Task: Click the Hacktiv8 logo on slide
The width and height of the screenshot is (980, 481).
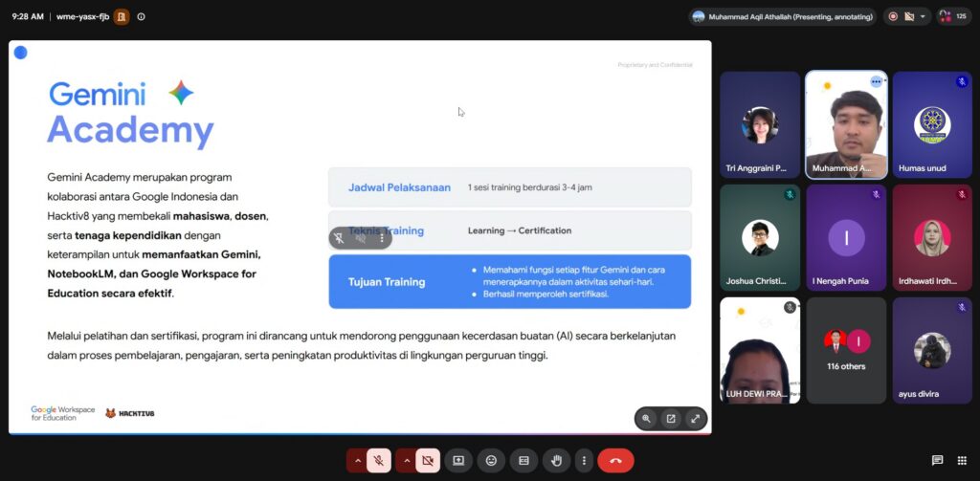Action: click(x=130, y=413)
